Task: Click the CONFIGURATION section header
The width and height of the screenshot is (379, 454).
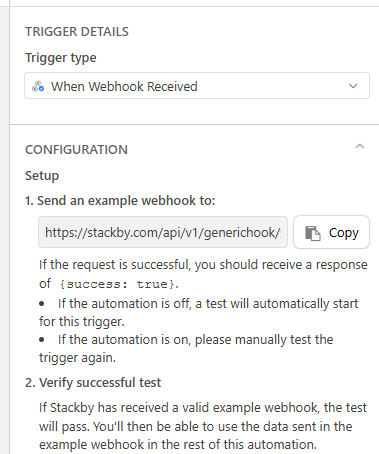Action: point(76,150)
